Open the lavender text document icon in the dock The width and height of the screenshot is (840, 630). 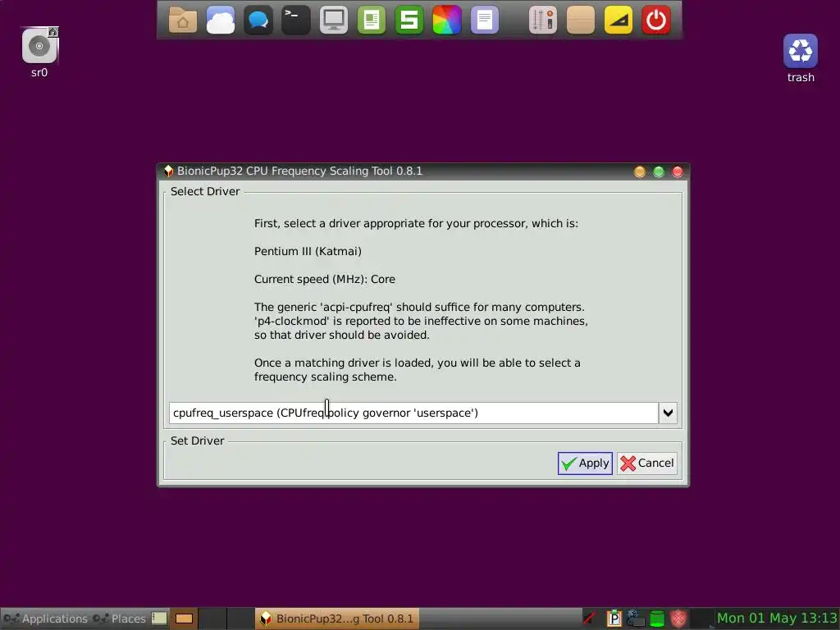pos(484,21)
